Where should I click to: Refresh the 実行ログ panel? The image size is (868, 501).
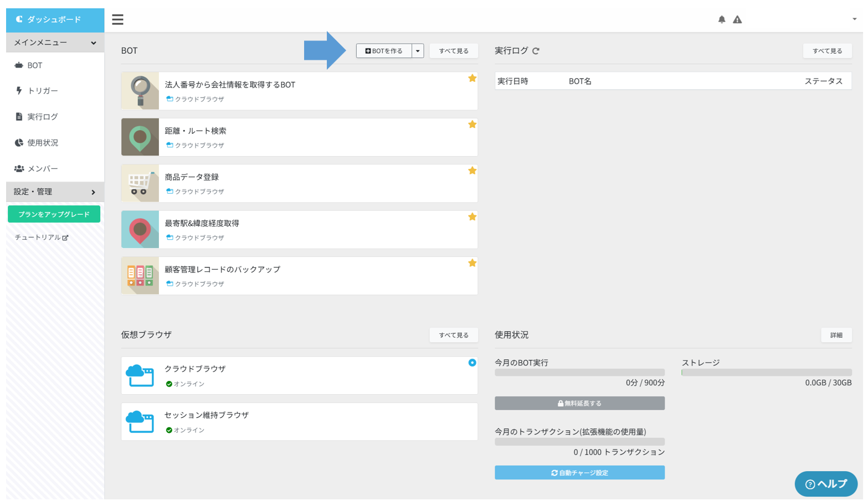pyautogui.click(x=536, y=50)
